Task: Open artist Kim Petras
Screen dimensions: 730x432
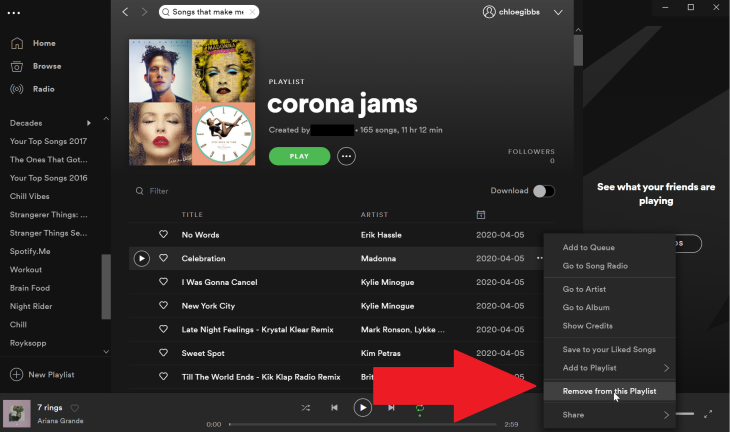Action: [381, 353]
